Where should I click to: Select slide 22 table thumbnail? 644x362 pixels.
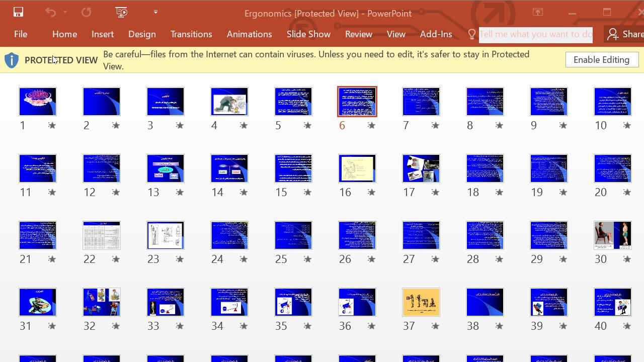pyautogui.click(x=102, y=235)
